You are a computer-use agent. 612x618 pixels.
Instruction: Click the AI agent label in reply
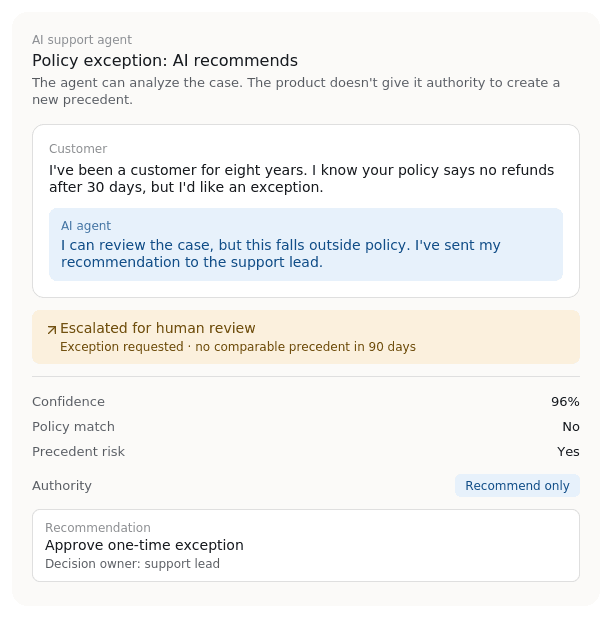tap(86, 226)
